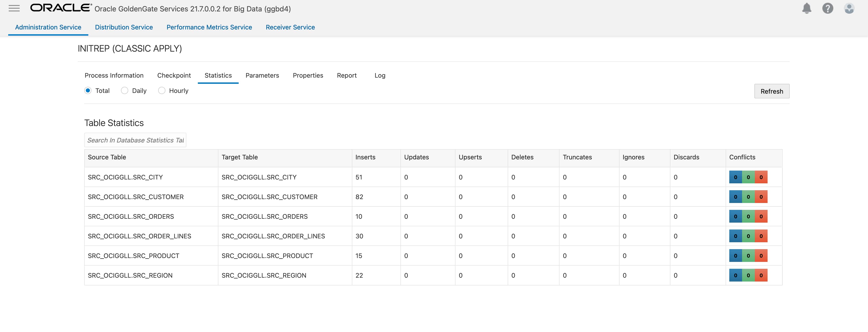868x332 pixels.
Task: View the Report tab
Action: 346,76
